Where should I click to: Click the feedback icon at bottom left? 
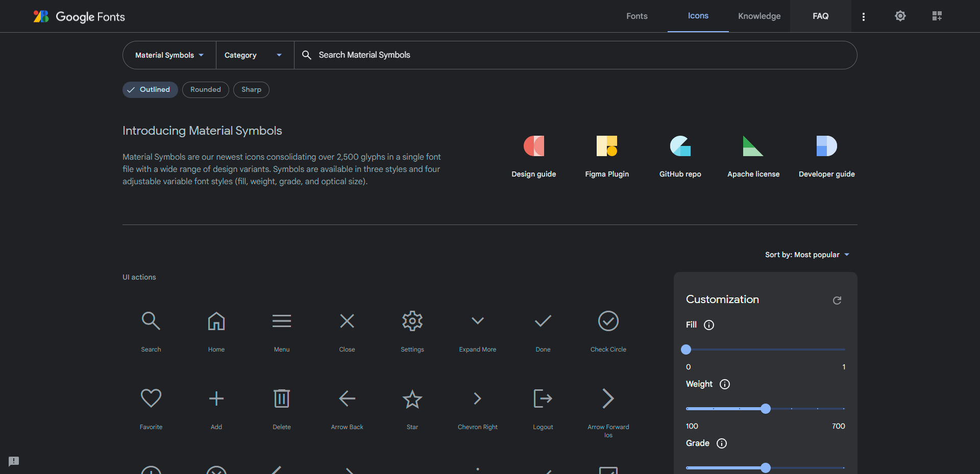coord(14,461)
